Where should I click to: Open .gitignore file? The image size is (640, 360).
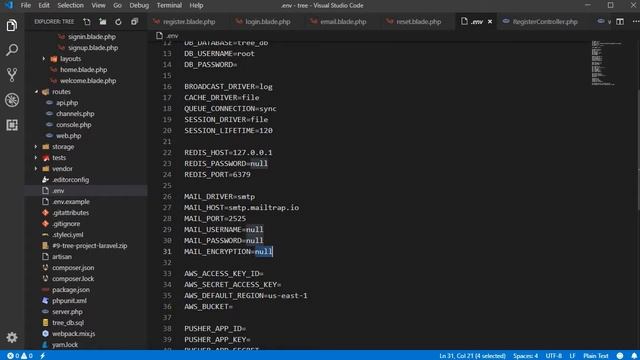pyautogui.click(x=66, y=224)
